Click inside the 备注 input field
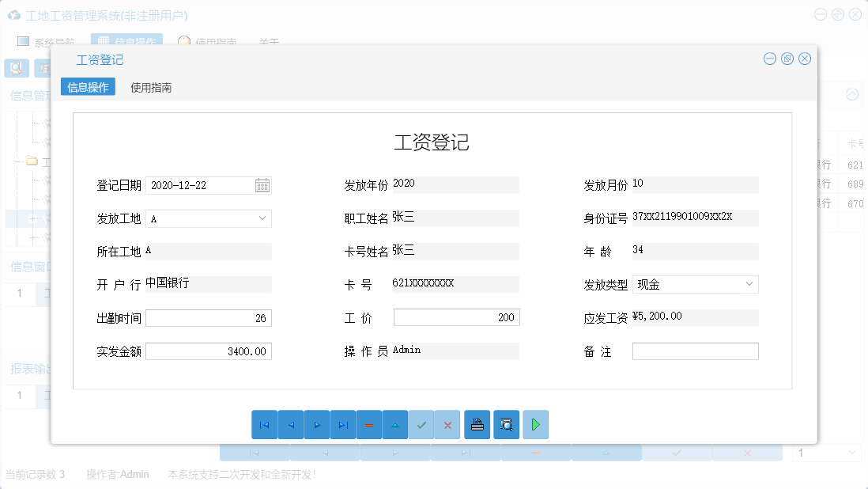 694,351
